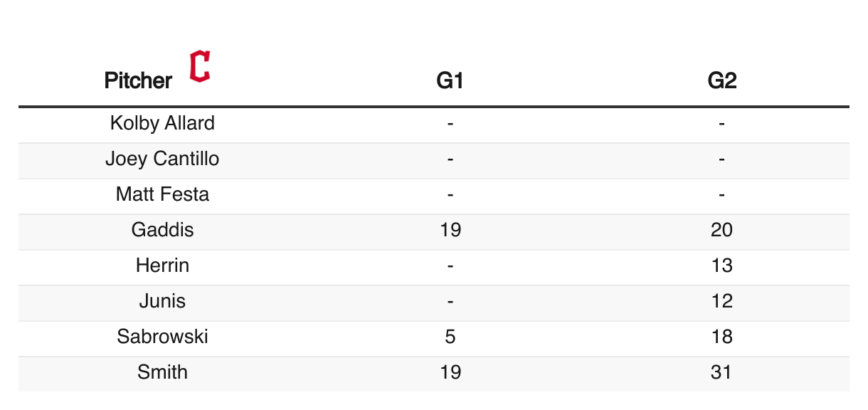868x410 pixels.
Task: Click the red Cleveland C team logo
Action: (x=200, y=66)
